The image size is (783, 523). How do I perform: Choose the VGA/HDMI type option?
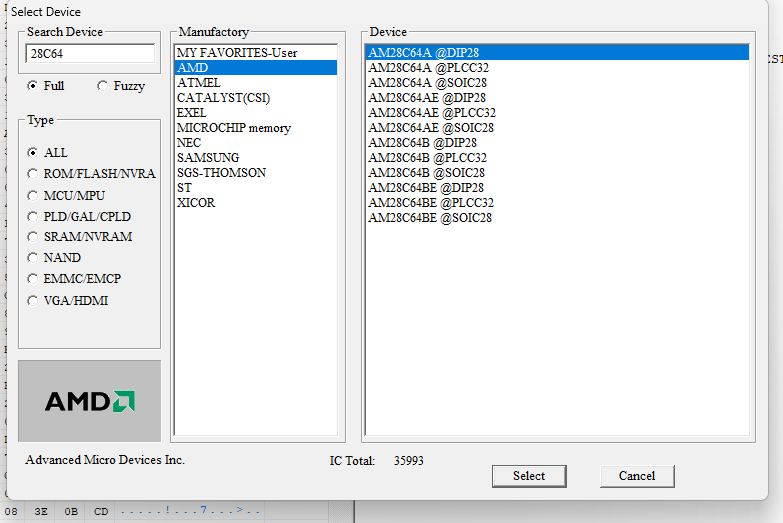pos(33,300)
